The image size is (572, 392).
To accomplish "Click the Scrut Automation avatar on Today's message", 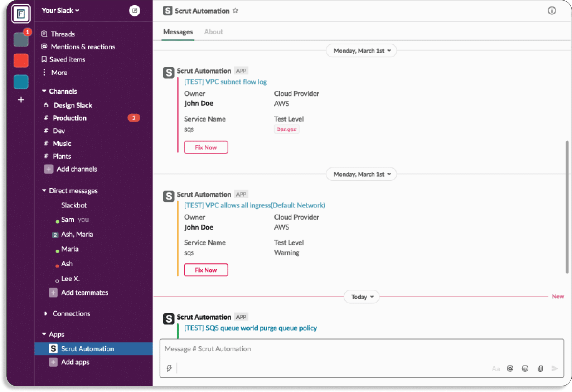I will pos(169,319).
